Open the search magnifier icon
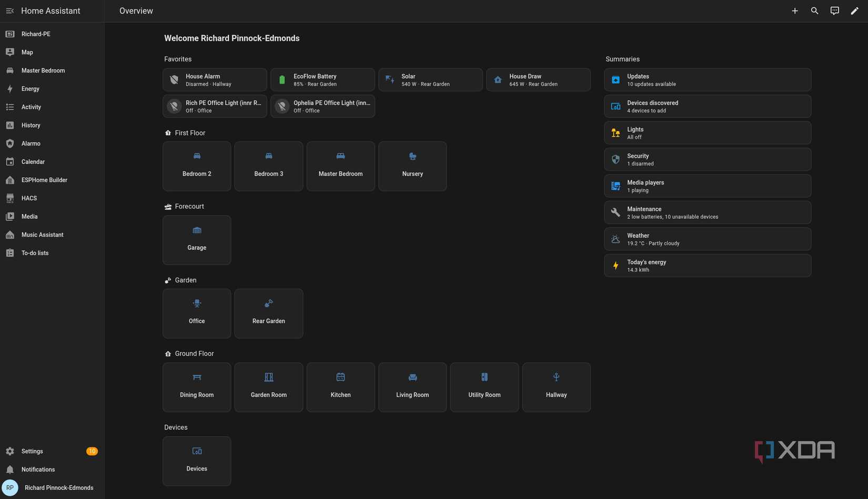The height and width of the screenshot is (499, 868). pyautogui.click(x=814, y=11)
